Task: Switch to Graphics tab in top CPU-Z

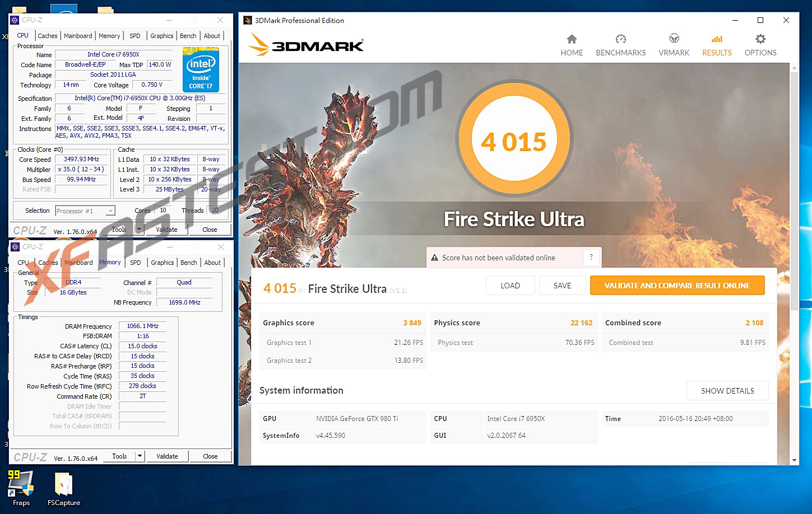Action: pos(162,36)
